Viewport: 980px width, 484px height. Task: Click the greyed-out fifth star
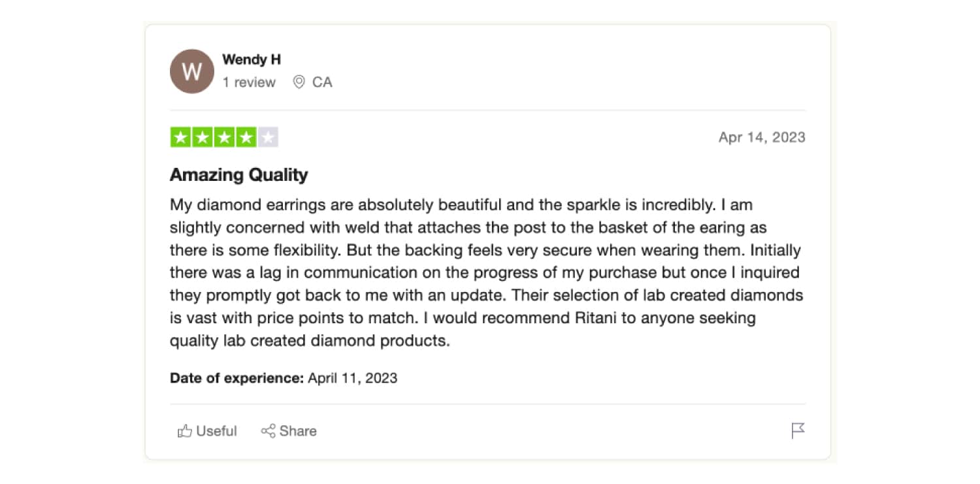267,137
